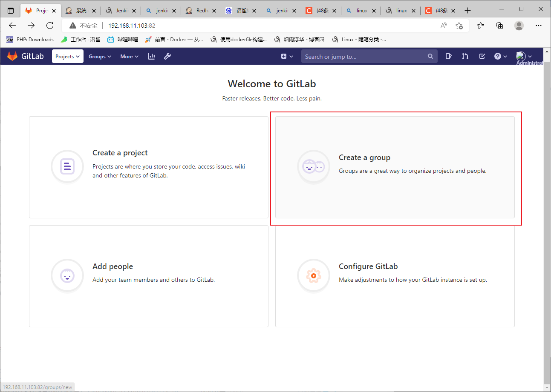Open the Help question mark dropdown
551x392 pixels.
pos(501,56)
